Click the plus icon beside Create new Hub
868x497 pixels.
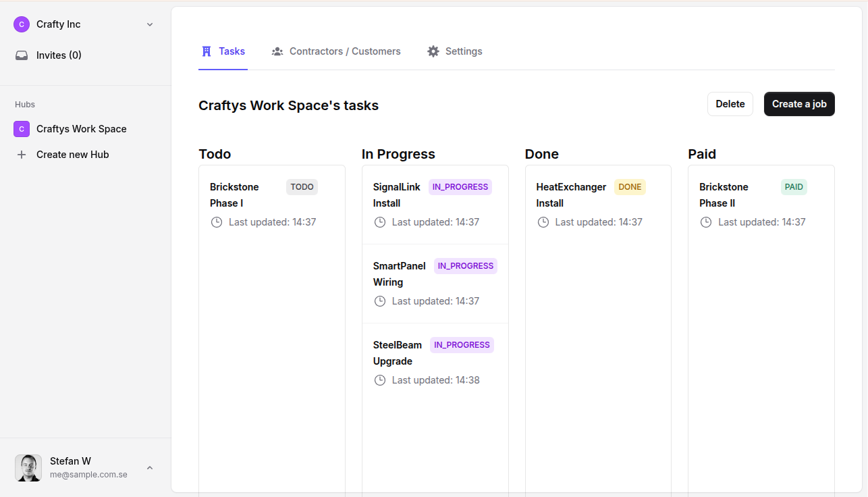pos(21,154)
